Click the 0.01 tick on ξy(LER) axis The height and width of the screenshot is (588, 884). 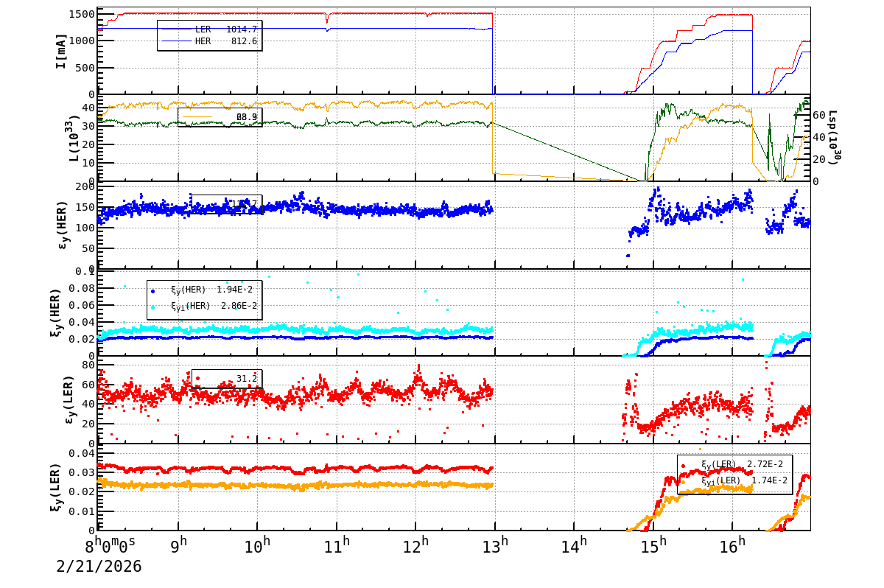(x=81, y=511)
